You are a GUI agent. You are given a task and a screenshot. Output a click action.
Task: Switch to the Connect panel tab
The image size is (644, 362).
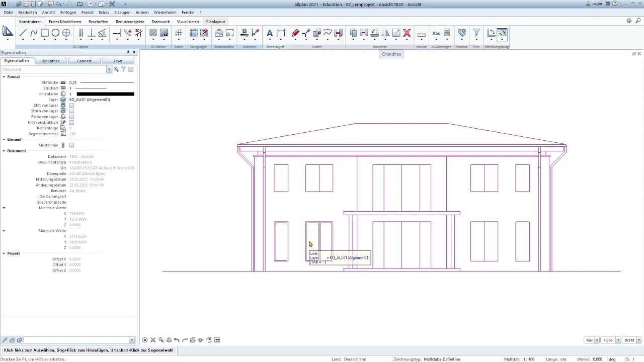[x=84, y=61]
